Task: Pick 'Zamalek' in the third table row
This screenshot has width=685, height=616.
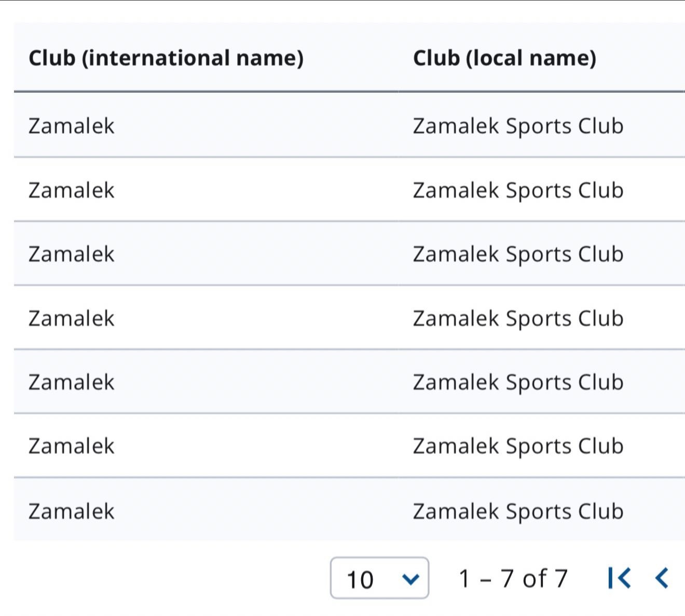Action: click(71, 254)
